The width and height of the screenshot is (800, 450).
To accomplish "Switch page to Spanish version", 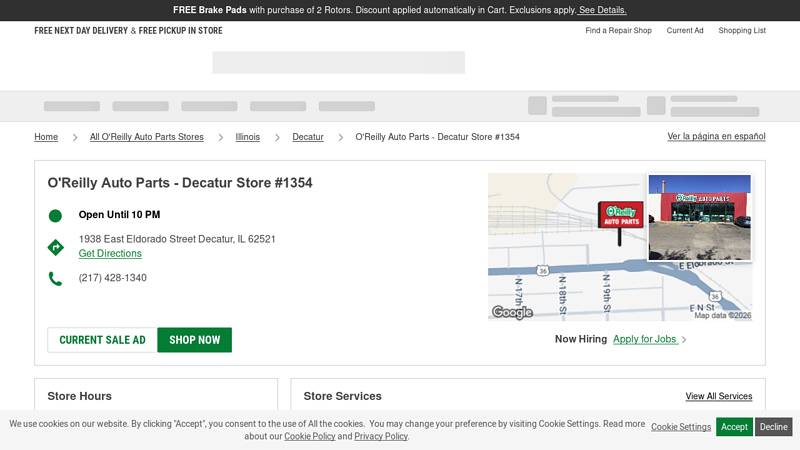I will [716, 136].
